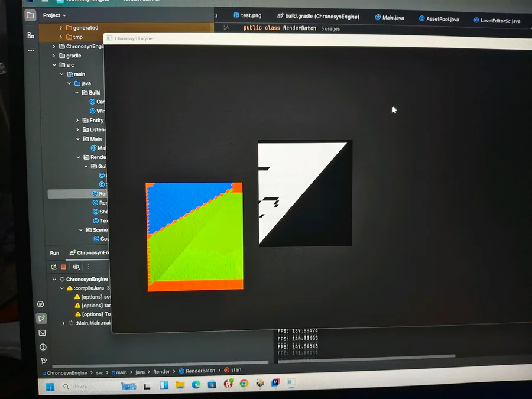This screenshot has width=532, height=399.
Task: Switch to build.gradle (ChronosynEngine) tab
Action: (318, 17)
